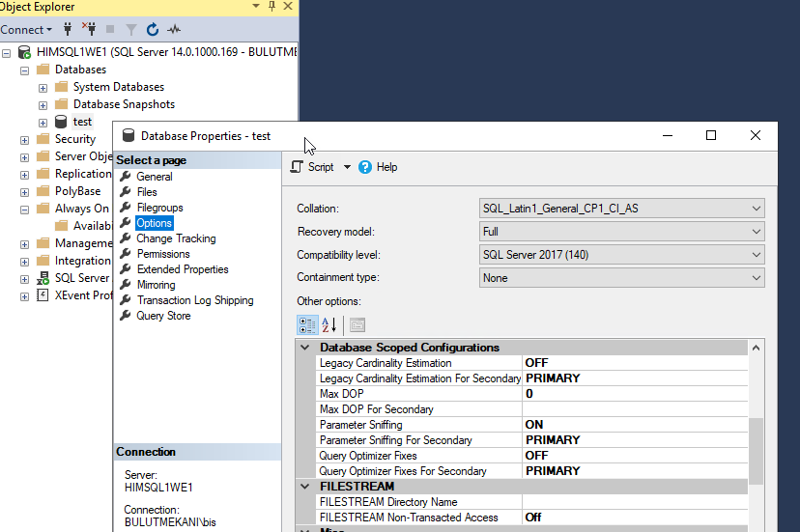Viewport: 800px width, 532px height.
Task: Open Activity Monitor pulse icon
Action: (x=174, y=29)
